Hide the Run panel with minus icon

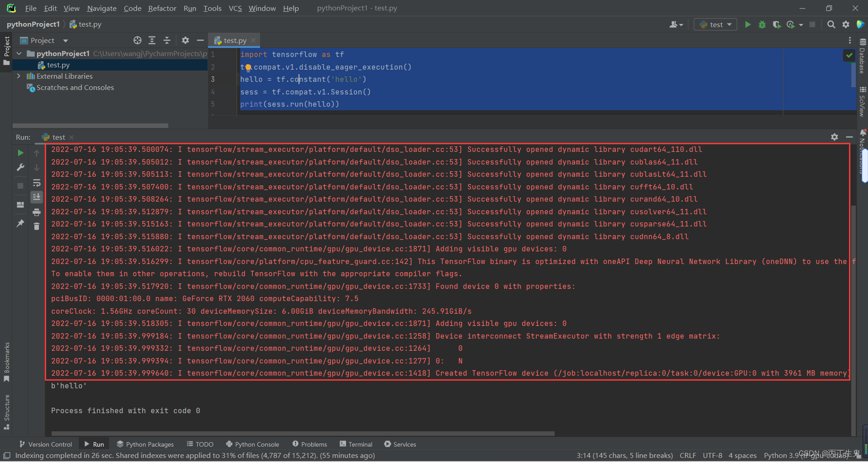tap(849, 137)
